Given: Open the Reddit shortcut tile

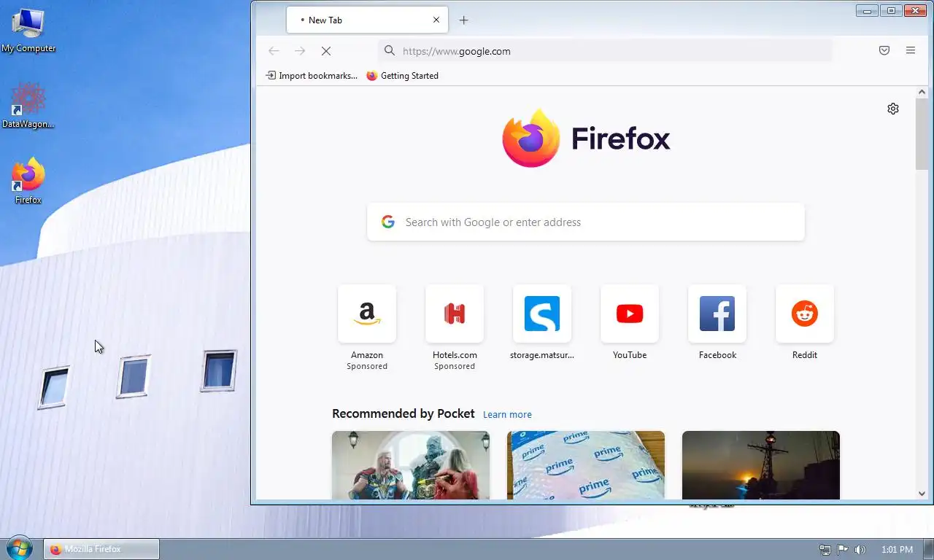Looking at the screenshot, I should click(x=805, y=314).
